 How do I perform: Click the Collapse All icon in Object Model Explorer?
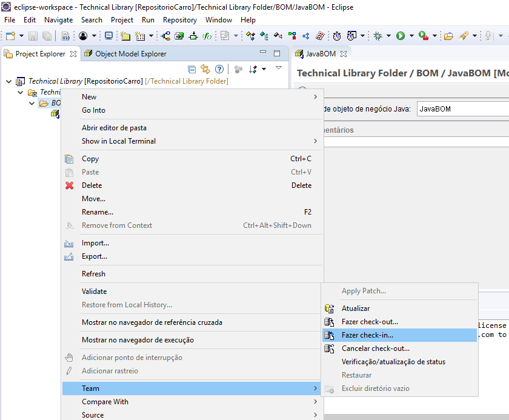coord(191,68)
